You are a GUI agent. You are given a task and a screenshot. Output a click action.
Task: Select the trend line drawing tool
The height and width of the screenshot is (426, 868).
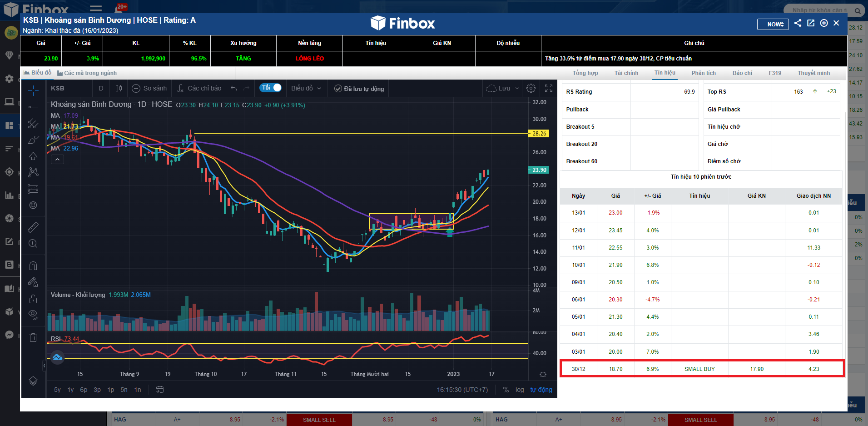pyautogui.click(x=33, y=107)
